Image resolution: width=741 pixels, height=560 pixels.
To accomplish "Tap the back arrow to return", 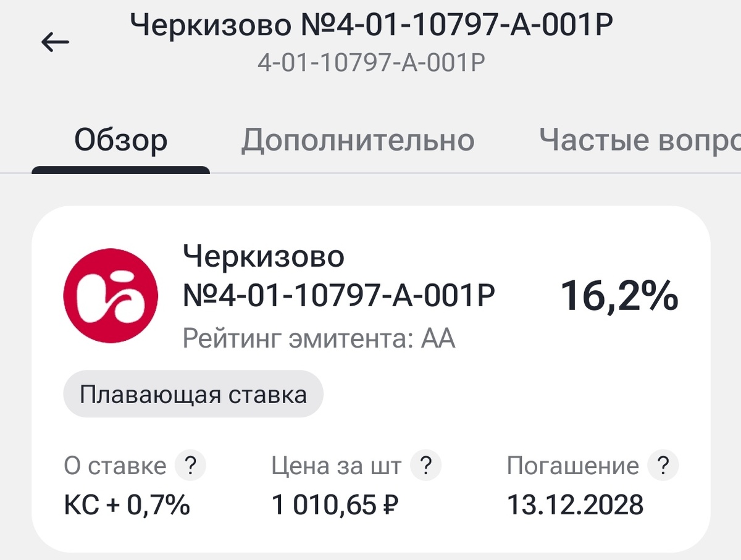I will click(54, 40).
